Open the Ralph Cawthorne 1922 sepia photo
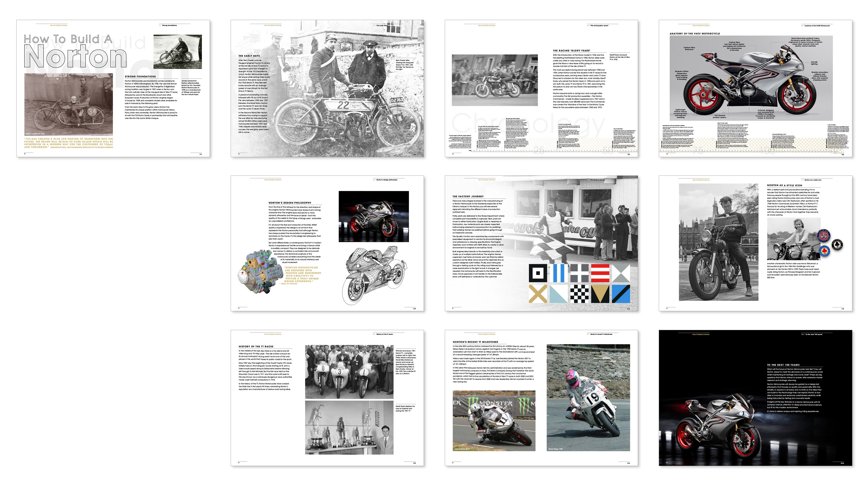868x495 pixels. (68, 104)
